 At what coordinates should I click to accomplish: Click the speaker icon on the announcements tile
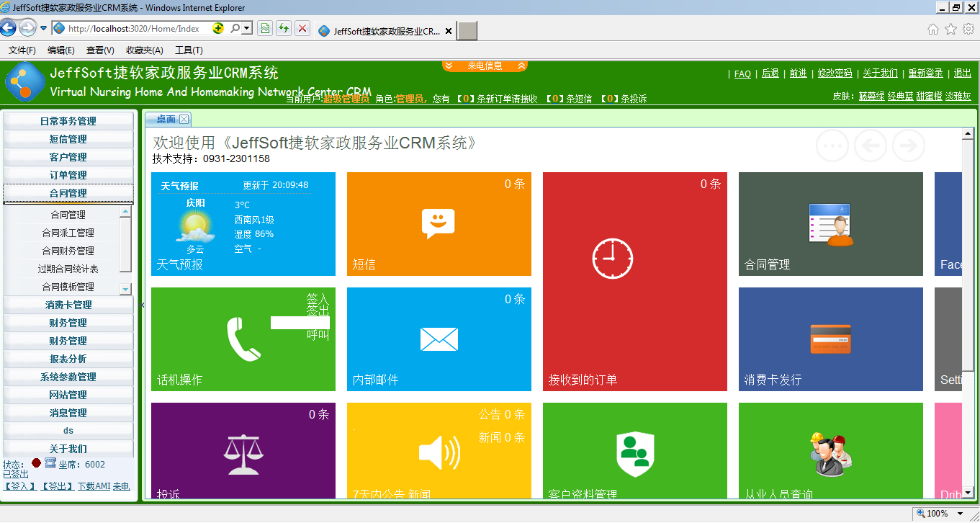pyautogui.click(x=439, y=454)
